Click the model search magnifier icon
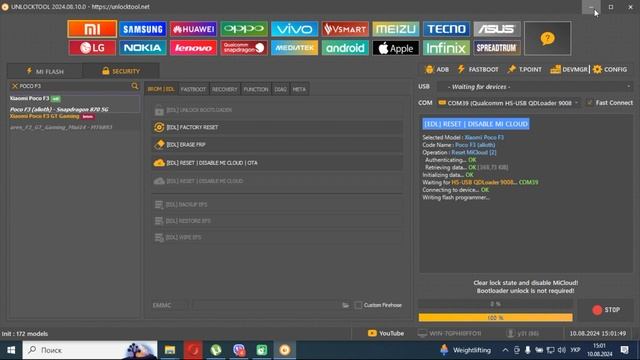The height and width of the screenshot is (360, 640). tap(135, 86)
